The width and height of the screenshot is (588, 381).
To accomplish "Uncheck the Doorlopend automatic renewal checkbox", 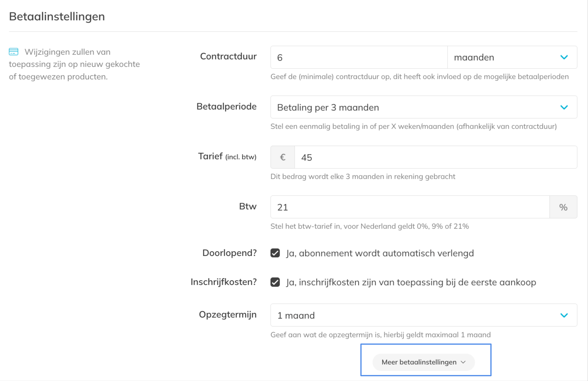I will pyautogui.click(x=275, y=253).
